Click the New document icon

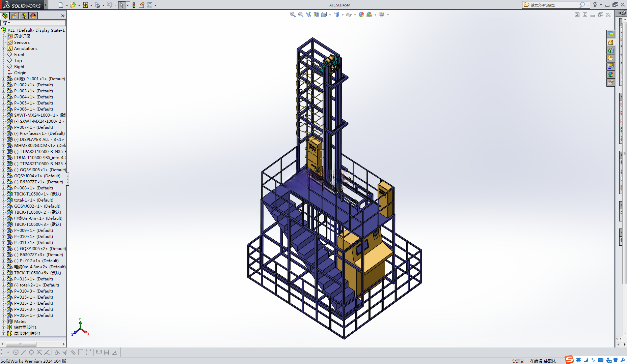pos(61,5)
